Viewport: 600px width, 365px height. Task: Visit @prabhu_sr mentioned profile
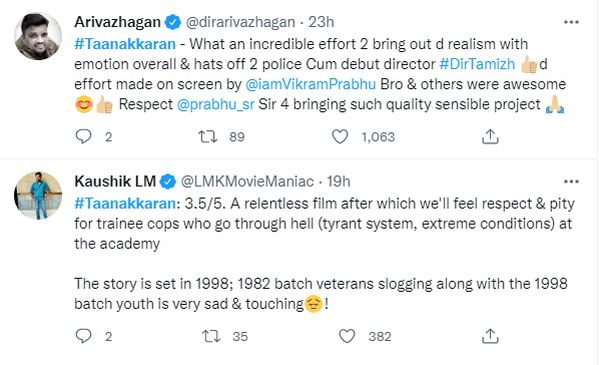pos(215,104)
